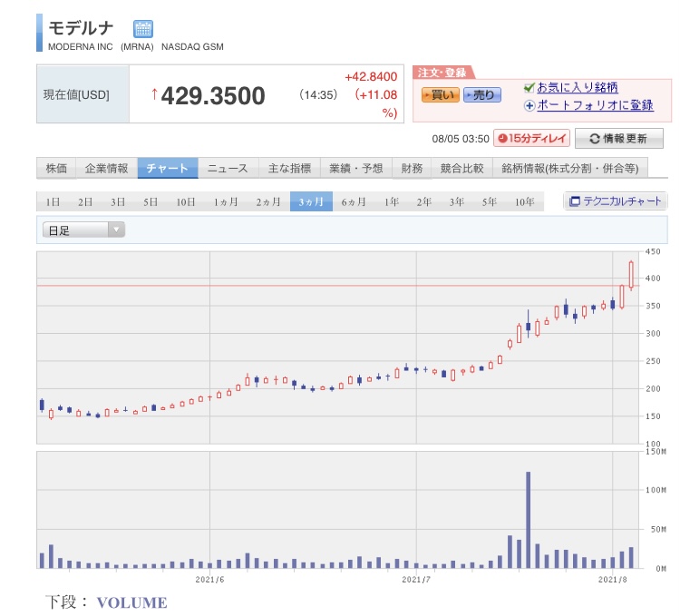Select the 3年 chart range
The image size is (680, 616).
(457, 201)
